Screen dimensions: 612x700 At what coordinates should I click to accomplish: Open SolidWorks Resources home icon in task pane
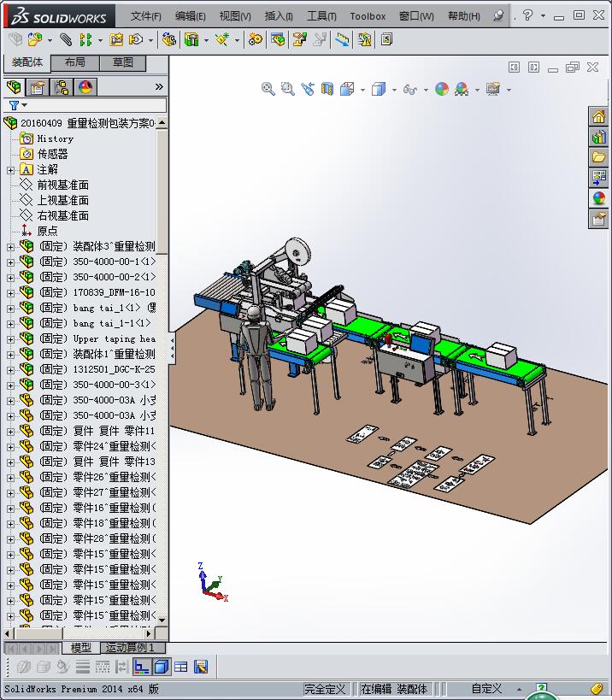[x=598, y=117]
